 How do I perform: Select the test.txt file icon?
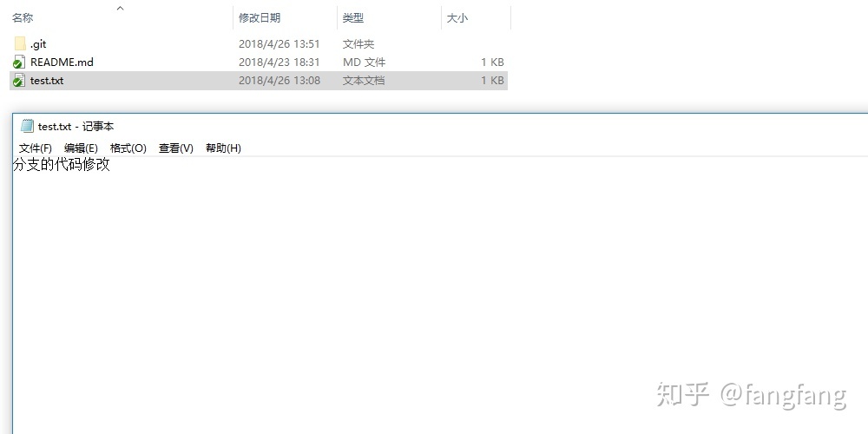19,80
